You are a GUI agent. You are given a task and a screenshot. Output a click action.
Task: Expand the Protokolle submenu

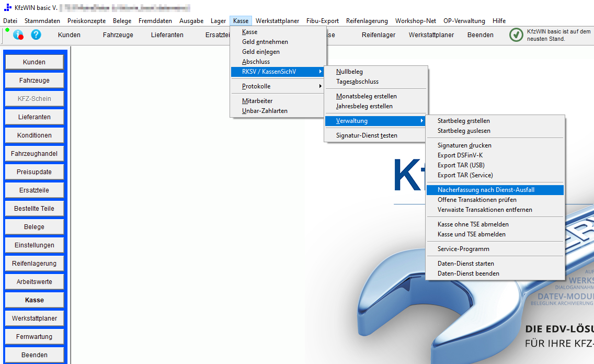pyautogui.click(x=278, y=86)
